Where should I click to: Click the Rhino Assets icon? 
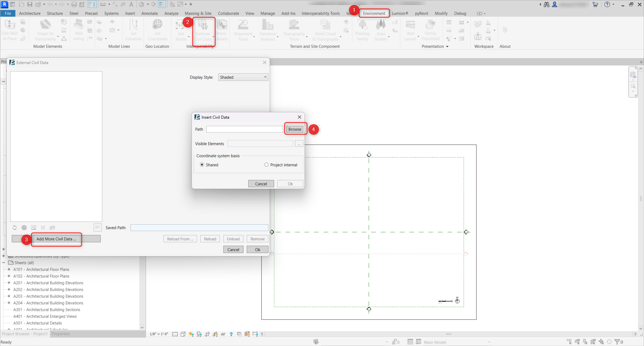[222, 30]
